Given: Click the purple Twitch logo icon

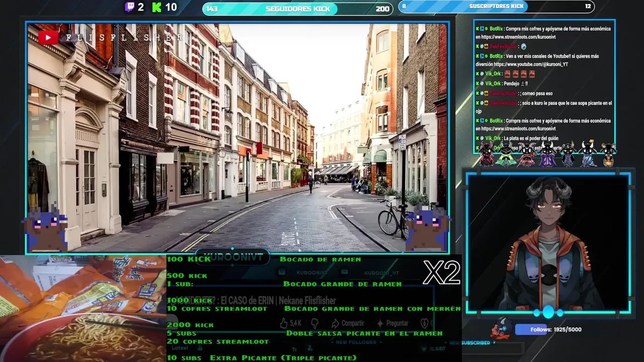Looking at the screenshot, I should coord(130,7).
